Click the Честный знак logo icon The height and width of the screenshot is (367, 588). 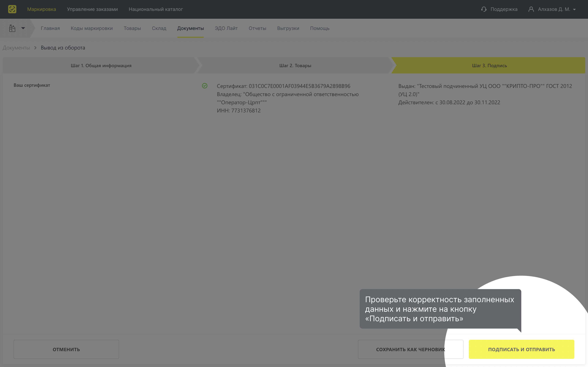[12, 9]
